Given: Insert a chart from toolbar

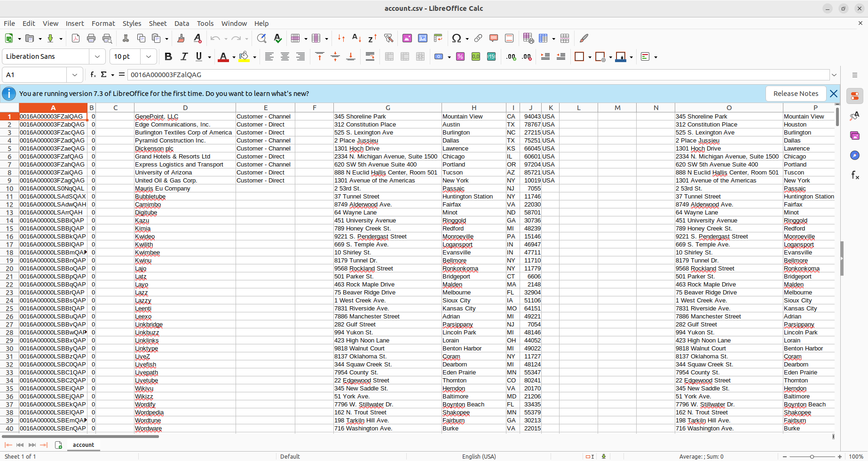Looking at the screenshot, I should [x=423, y=39].
